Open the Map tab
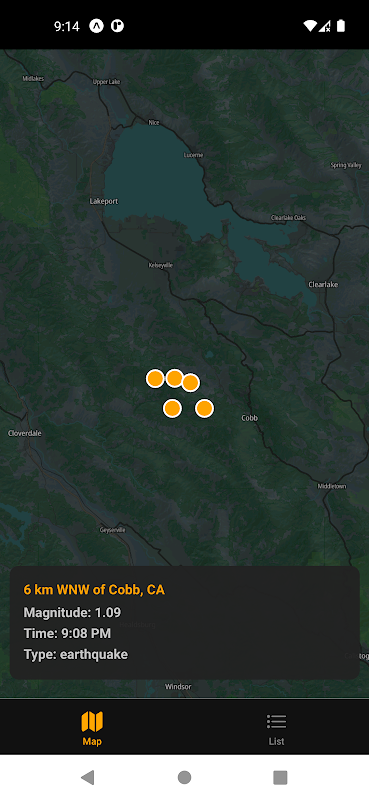 point(92,729)
